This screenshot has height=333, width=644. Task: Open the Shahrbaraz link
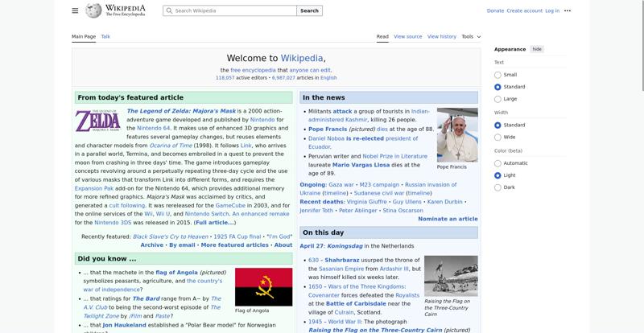point(341,260)
